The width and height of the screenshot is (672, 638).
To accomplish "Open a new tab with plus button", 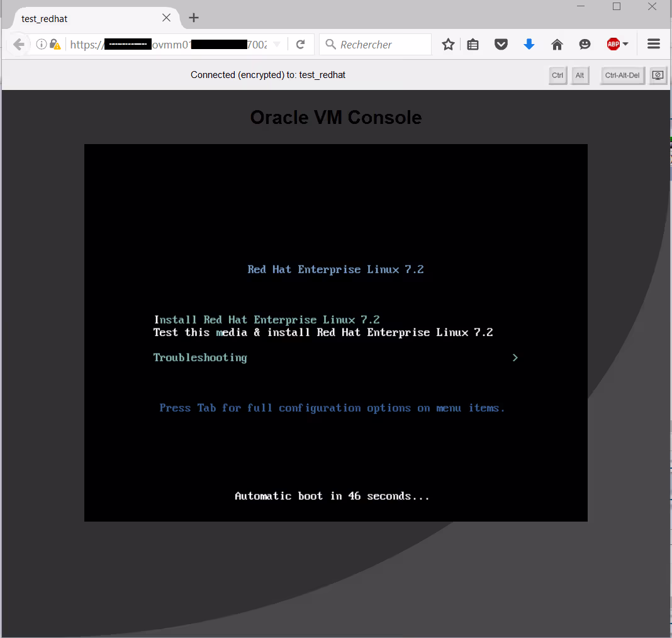I will click(x=194, y=18).
